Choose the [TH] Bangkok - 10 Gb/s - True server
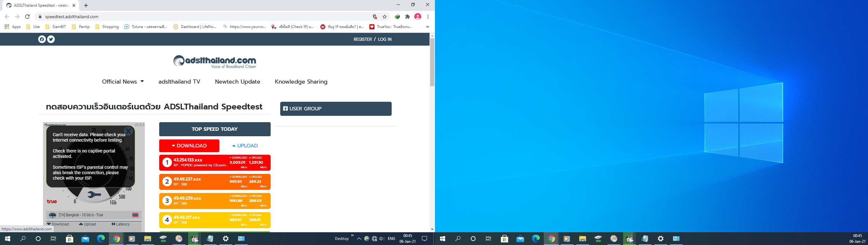 [x=94, y=215]
